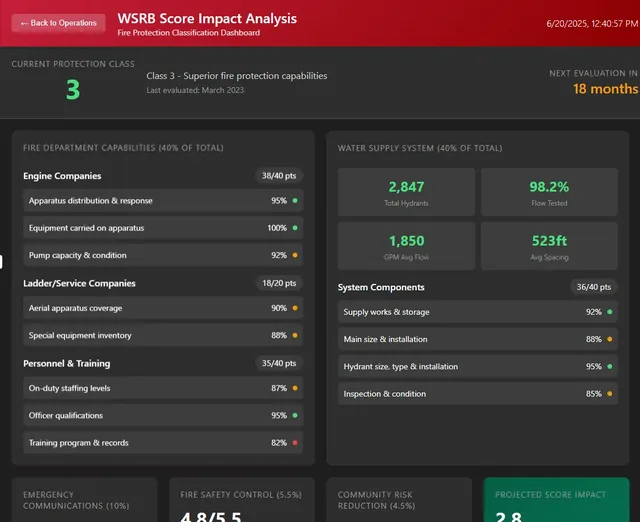Click the Ladder/Service Companies section heading

point(79,283)
